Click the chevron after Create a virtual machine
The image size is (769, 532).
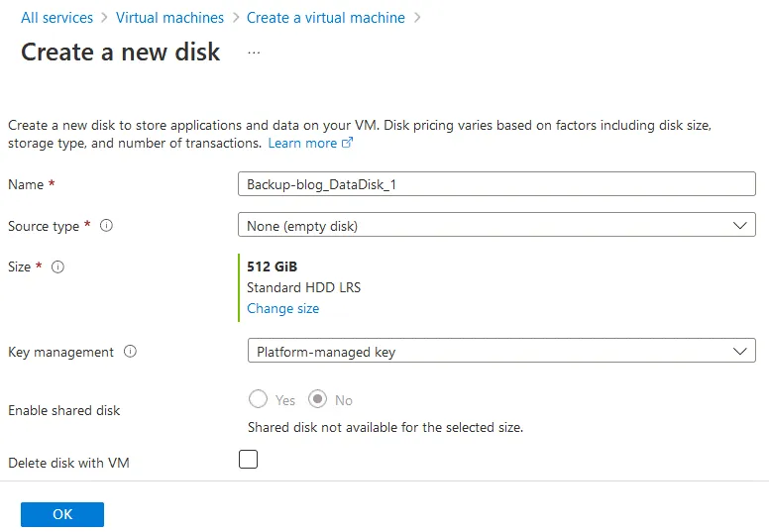coord(417,18)
